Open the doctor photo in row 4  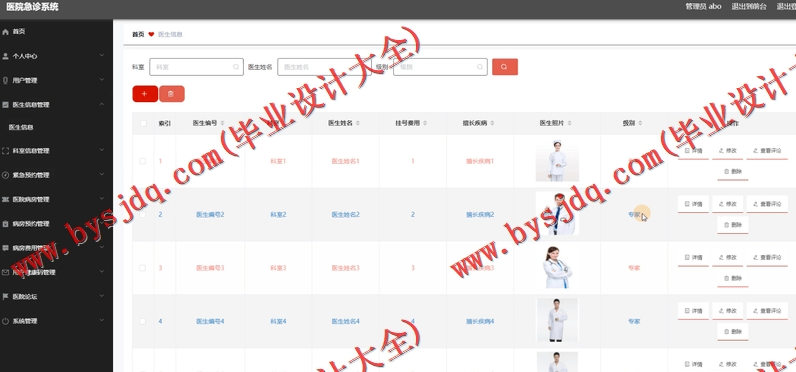tap(557, 320)
